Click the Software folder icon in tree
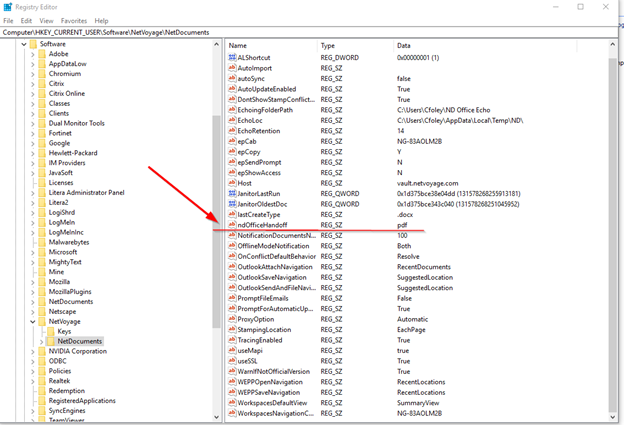This screenshot has height=425, width=624. tap(33, 44)
